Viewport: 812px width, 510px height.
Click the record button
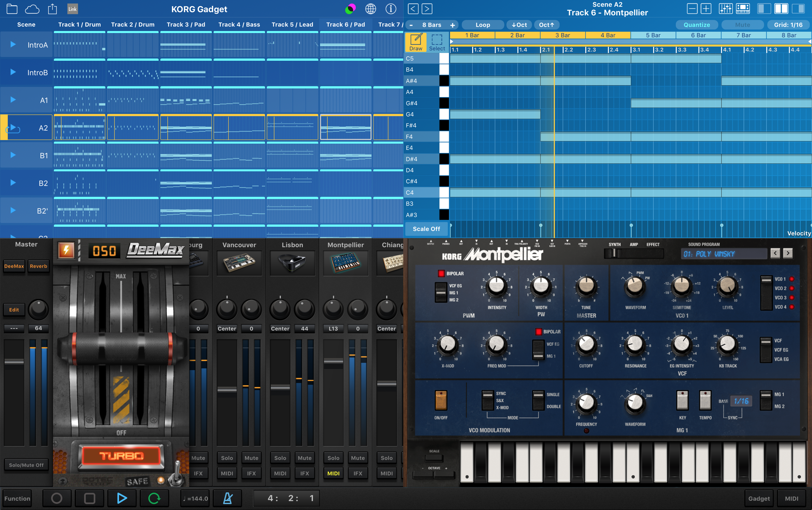57,498
